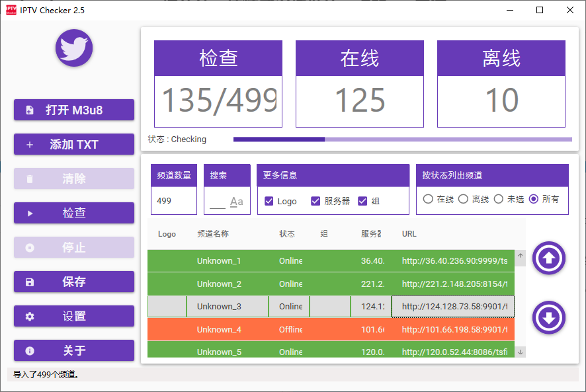Toggle the case-sensitive Aa search icon

236,202
